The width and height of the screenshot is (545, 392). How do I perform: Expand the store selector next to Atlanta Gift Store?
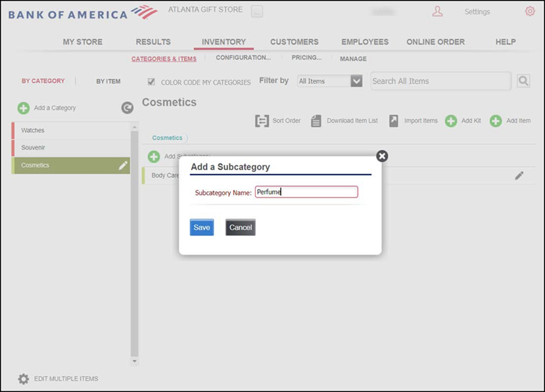(x=257, y=11)
